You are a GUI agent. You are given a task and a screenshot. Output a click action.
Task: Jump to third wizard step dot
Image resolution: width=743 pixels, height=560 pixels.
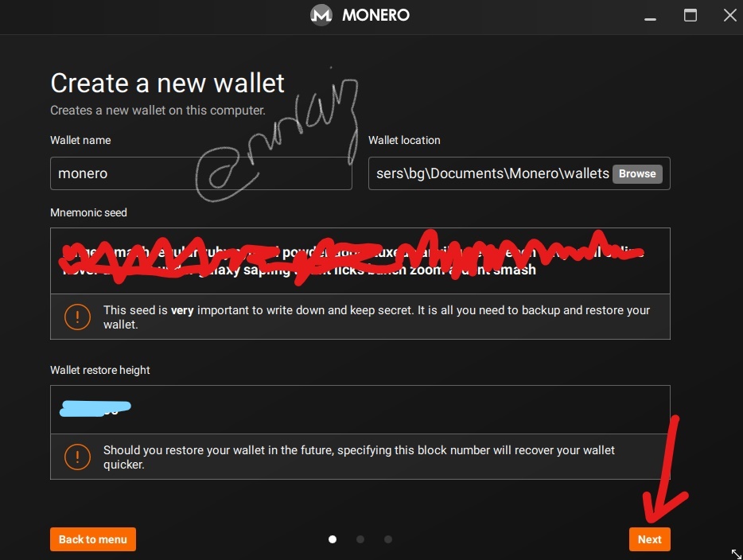(388, 539)
